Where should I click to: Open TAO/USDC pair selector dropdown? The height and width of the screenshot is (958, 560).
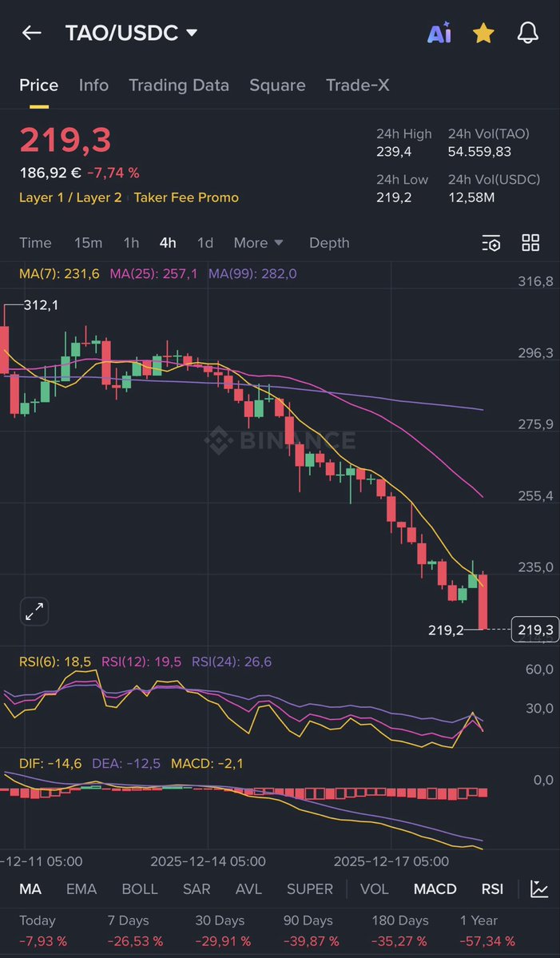click(131, 33)
